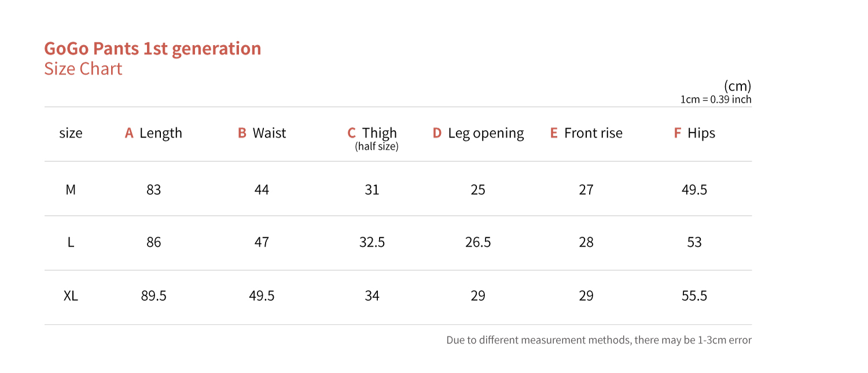The image size is (868, 373).
Task: Select the E Front rise column header
Action: click(586, 133)
